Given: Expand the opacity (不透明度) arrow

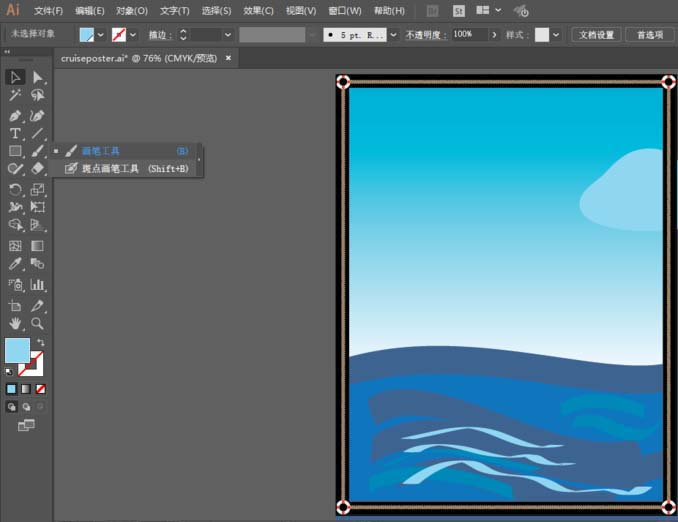Looking at the screenshot, I should [493, 34].
